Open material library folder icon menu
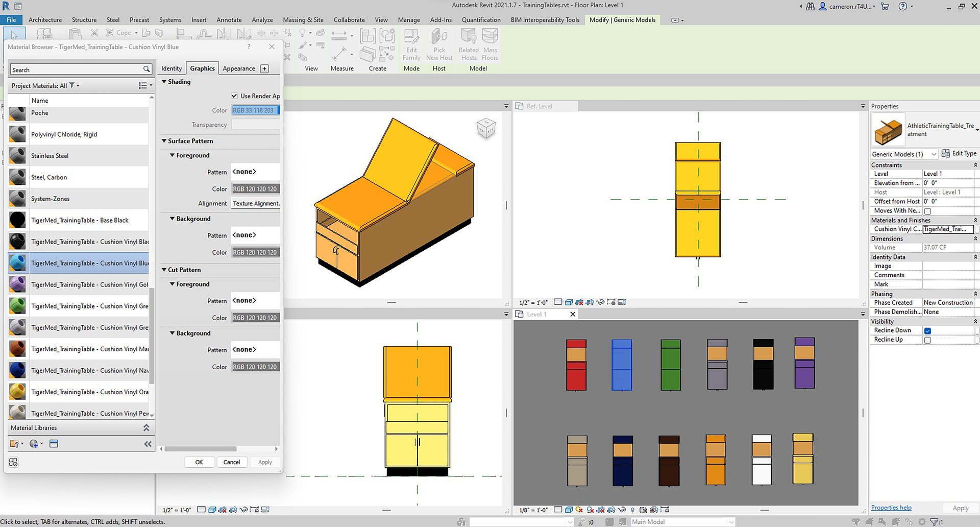Image resolution: width=980 pixels, height=527 pixels. point(16,444)
